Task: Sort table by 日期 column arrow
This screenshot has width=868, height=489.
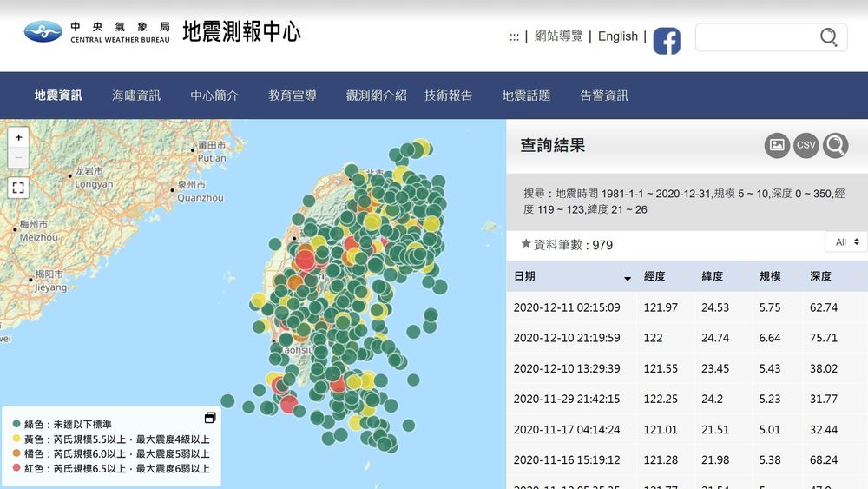Action: click(628, 278)
